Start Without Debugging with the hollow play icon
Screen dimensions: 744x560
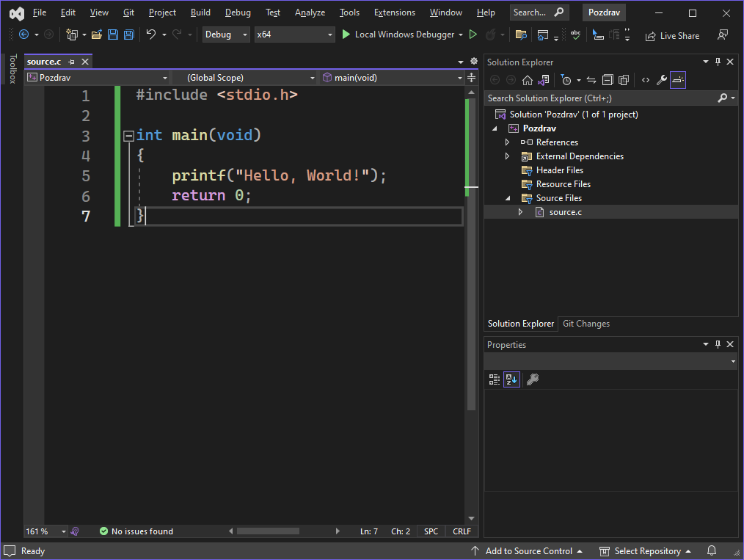[473, 34]
